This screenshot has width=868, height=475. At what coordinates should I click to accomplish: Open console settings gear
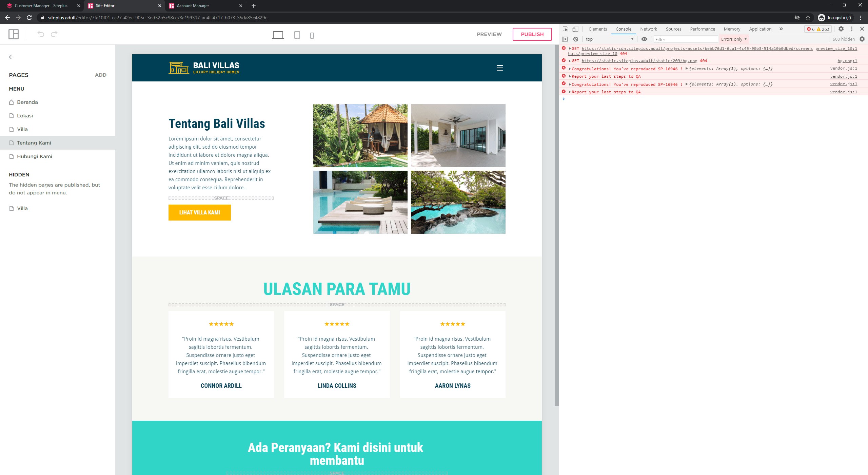[x=862, y=39]
